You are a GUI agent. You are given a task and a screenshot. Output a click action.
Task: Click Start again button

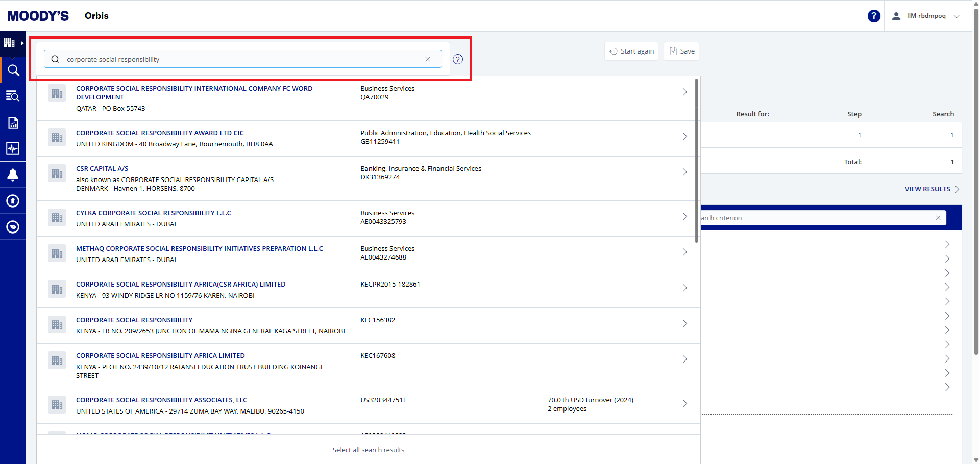click(631, 51)
